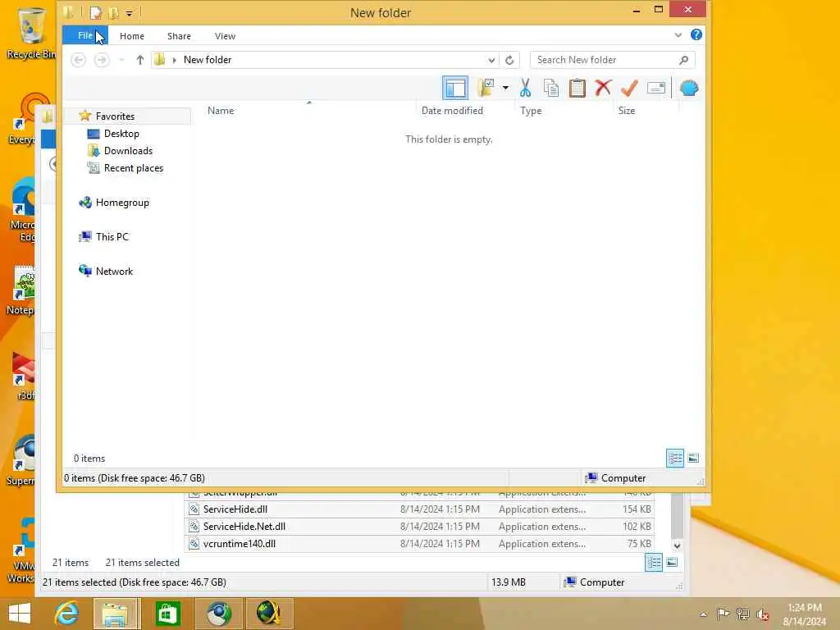Click the blue shell icon in toolbar
The width and height of the screenshot is (840, 630).
coord(689,88)
